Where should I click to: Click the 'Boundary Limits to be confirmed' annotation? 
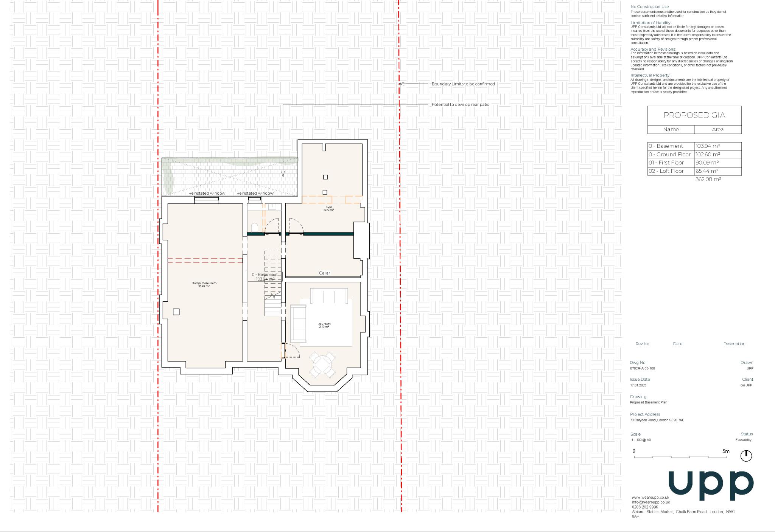click(463, 84)
